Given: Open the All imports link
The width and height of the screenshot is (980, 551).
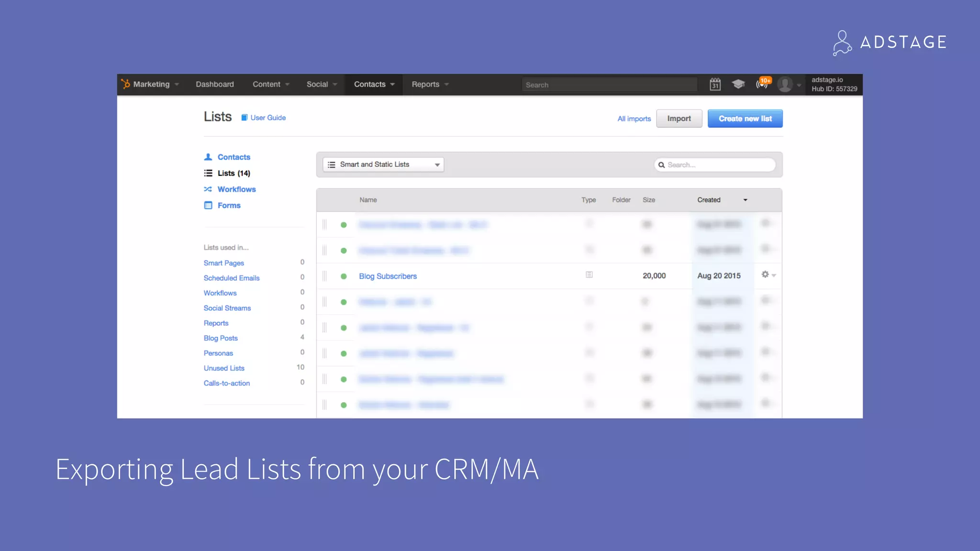Looking at the screenshot, I should pos(634,119).
